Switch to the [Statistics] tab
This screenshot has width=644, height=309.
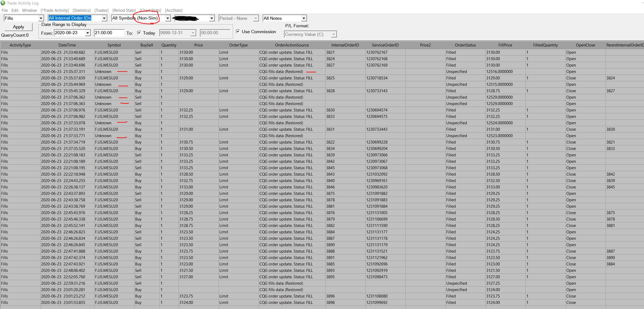click(x=82, y=10)
